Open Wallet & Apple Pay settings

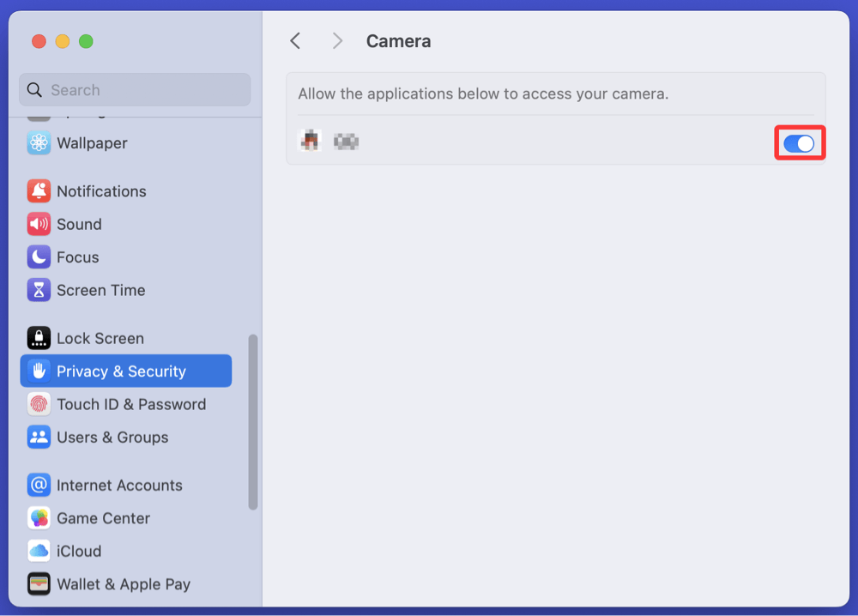pyautogui.click(x=123, y=584)
